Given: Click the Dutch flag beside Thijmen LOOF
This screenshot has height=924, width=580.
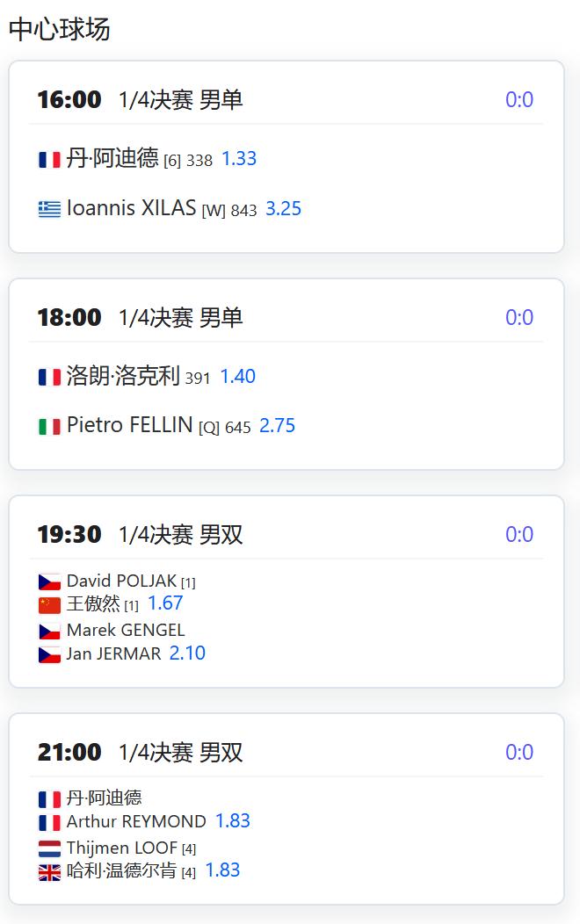Looking at the screenshot, I should tap(49, 848).
